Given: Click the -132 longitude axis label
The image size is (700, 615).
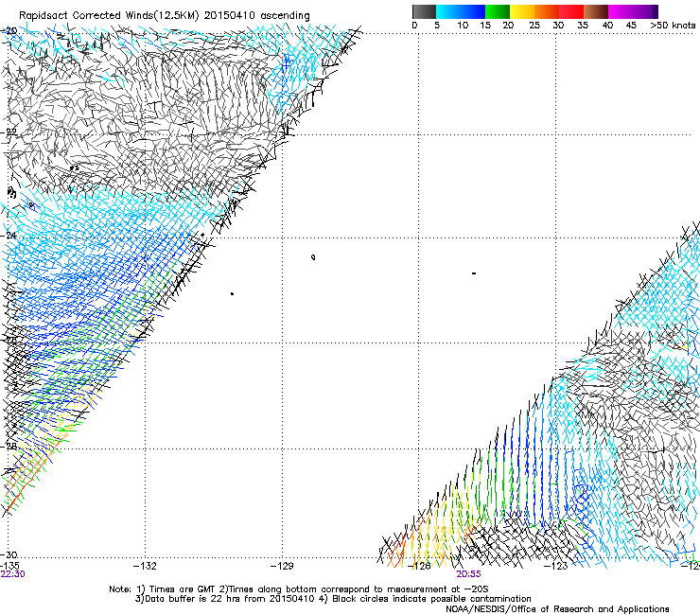Looking at the screenshot, I should pos(145,567).
